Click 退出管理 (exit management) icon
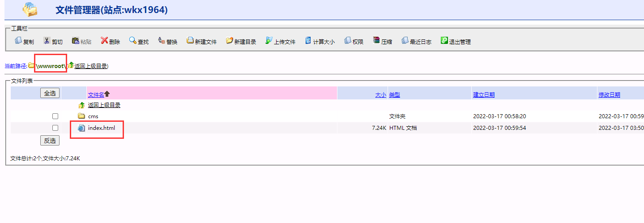This screenshot has width=644, height=223. [444, 41]
